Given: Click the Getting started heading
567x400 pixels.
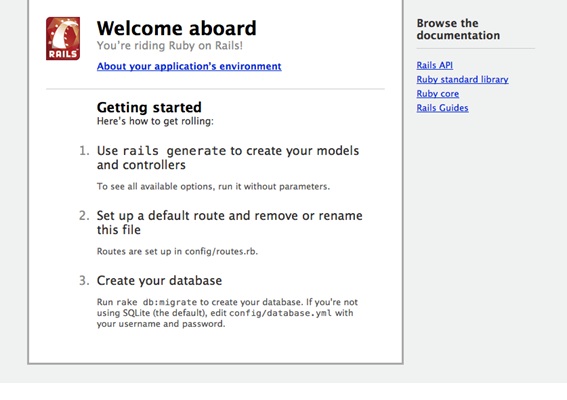Looking at the screenshot, I should pyautogui.click(x=149, y=107).
